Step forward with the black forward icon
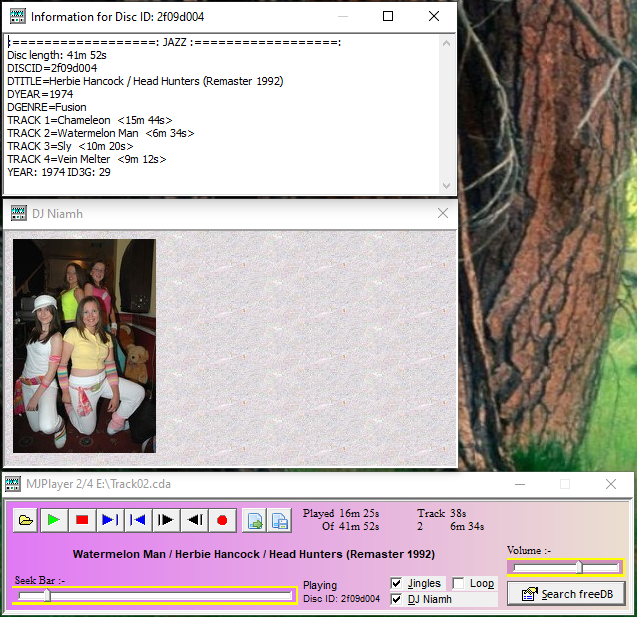Viewport: 637px width, 617px height. click(166, 520)
